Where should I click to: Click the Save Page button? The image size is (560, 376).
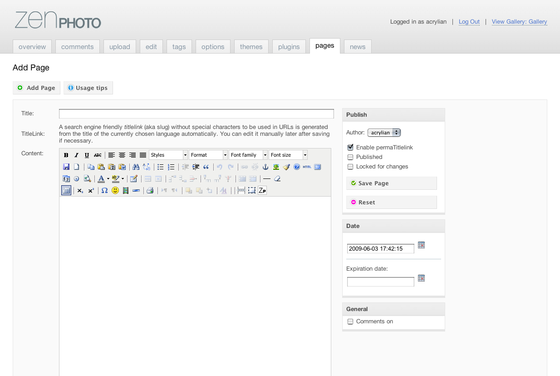pos(391,183)
